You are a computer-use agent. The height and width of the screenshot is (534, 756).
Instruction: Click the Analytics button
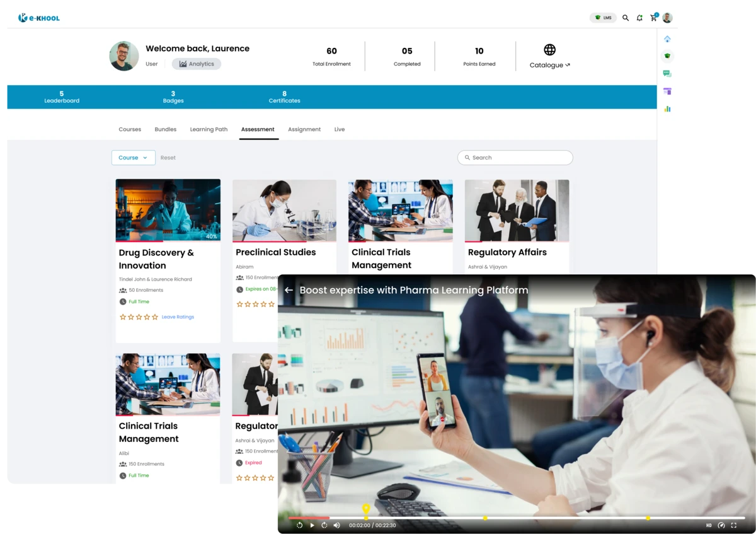pos(197,64)
